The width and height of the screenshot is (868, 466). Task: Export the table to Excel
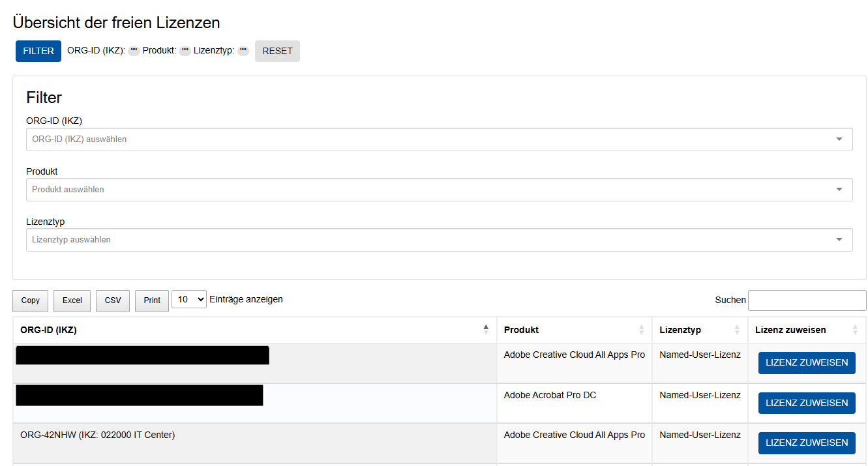pyautogui.click(x=72, y=300)
